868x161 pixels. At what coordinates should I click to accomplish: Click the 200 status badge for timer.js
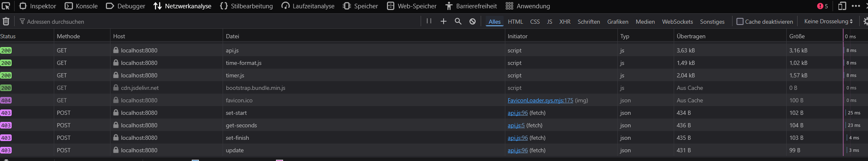6,75
